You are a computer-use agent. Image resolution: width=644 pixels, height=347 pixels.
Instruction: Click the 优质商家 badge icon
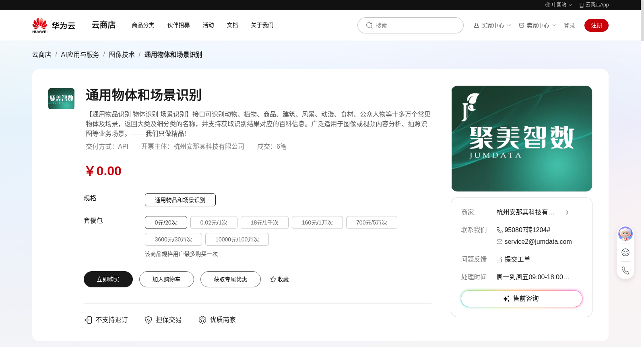202,320
